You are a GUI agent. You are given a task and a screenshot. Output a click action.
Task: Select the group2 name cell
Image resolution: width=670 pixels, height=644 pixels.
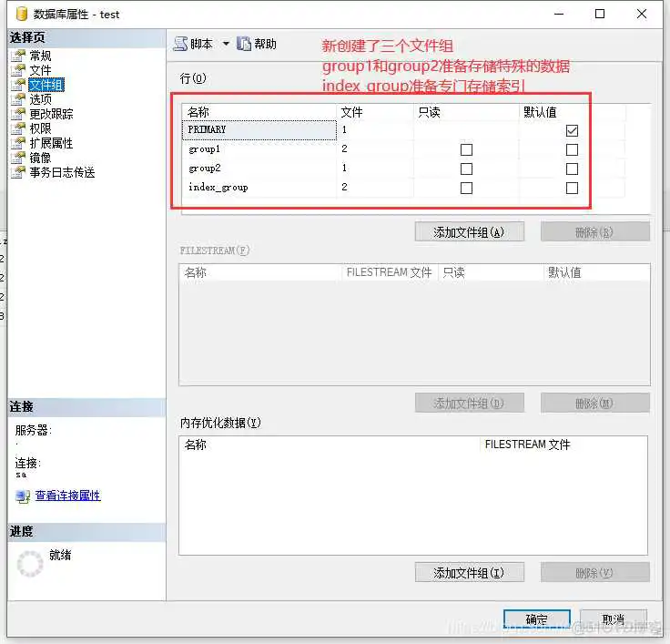click(259, 169)
